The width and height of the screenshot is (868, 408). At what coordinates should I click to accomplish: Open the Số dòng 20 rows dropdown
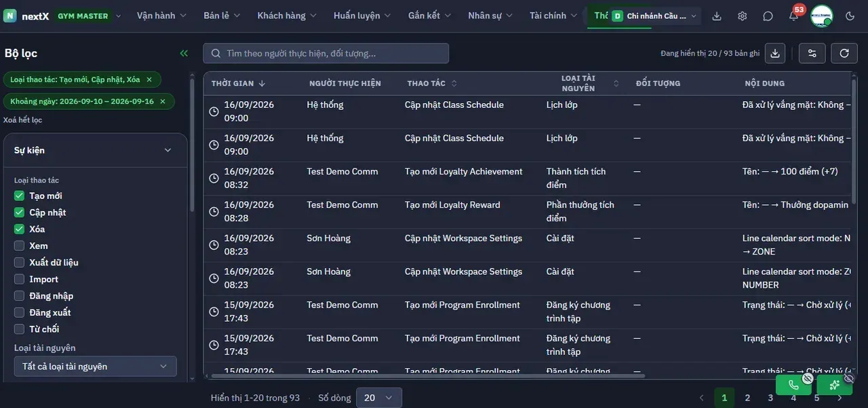pyautogui.click(x=378, y=398)
